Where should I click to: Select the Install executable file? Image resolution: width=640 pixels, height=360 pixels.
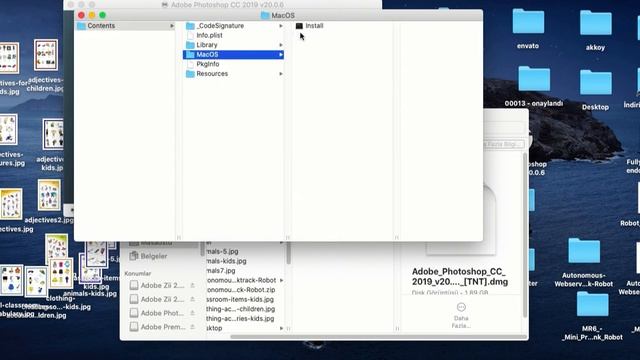(314, 26)
